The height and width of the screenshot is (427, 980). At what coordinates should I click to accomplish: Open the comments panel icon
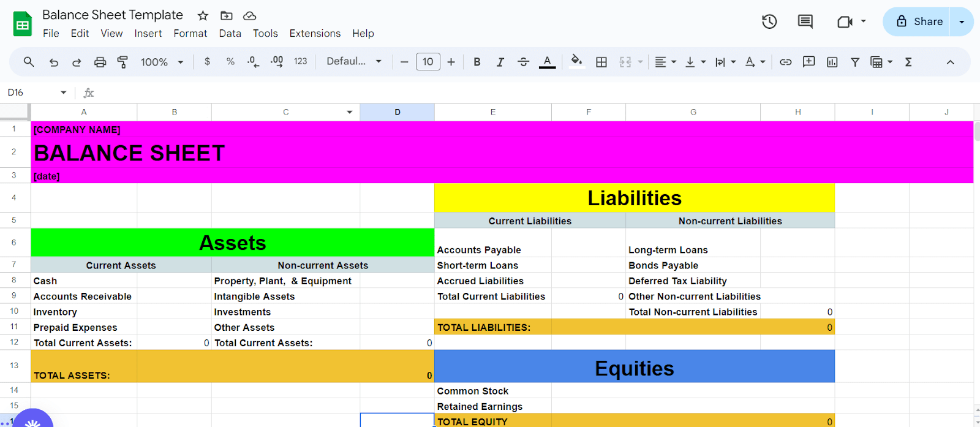coord(805,21)
